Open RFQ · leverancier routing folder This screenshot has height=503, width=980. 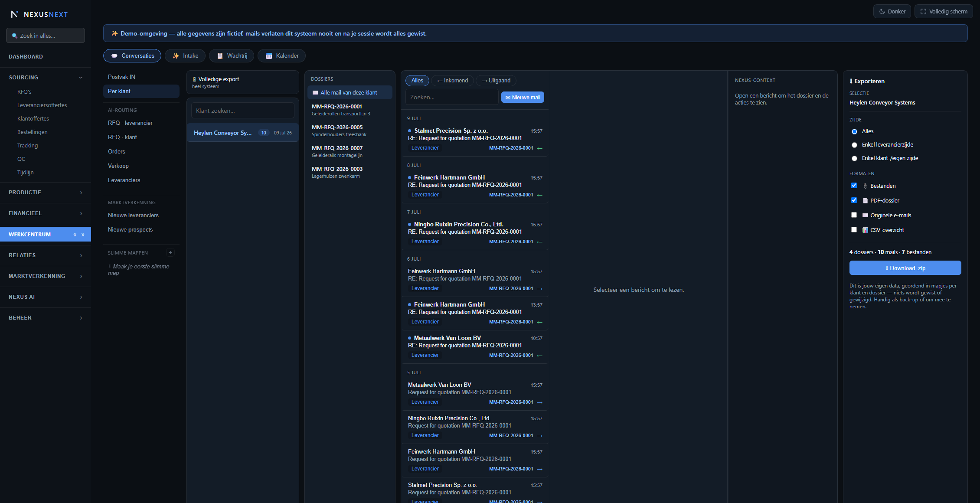[x=141, y=123]
